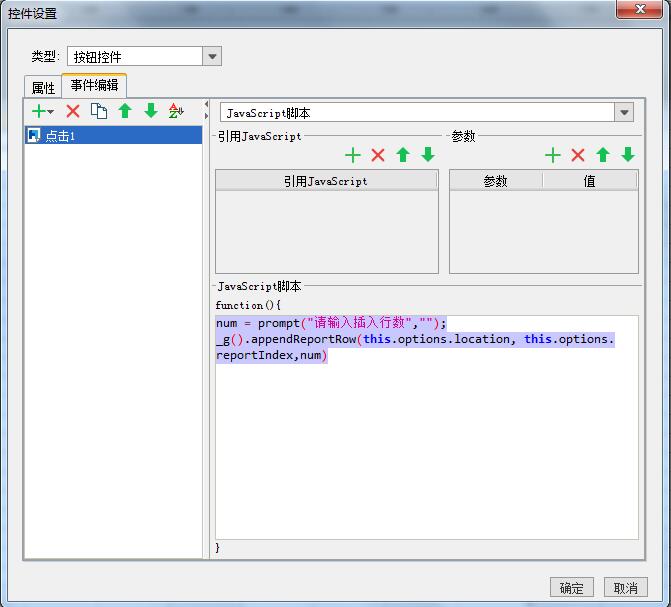Add a new parameter with the green plus
The image size is (671, 607).
point(553,155)
